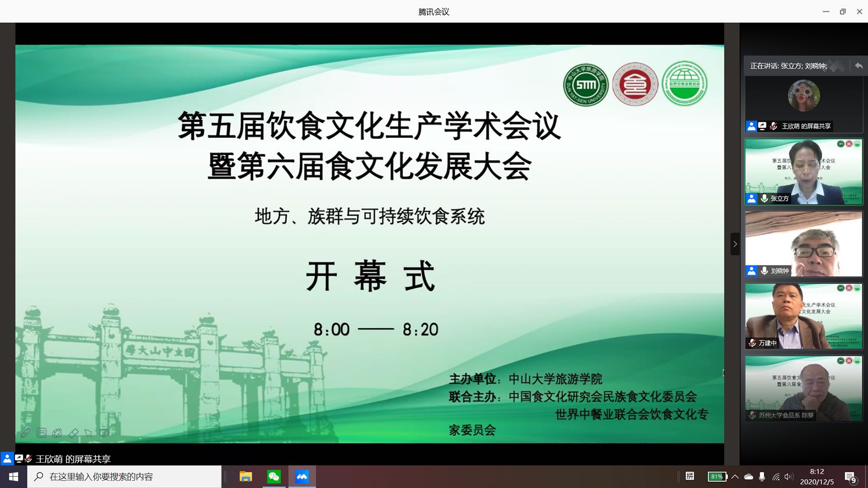The width and height of the screenshot is (868, 488).
Task: Collapse the participant video sidebar with the chevron
Action: (x=735, y=244)
